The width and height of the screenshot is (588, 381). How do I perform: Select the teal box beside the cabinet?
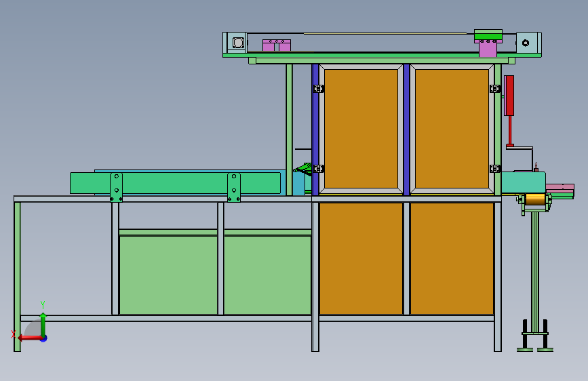[524, 182]
